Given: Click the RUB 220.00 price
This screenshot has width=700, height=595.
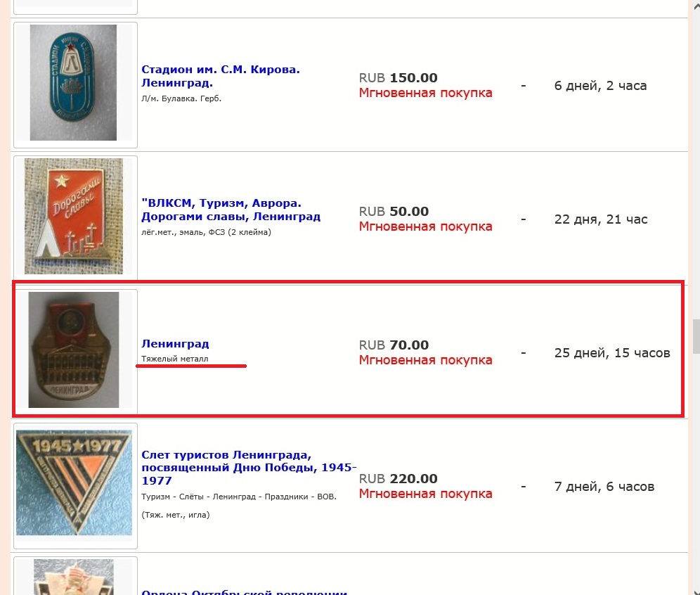Looking at the screenshot, I should tap(398, 479).
